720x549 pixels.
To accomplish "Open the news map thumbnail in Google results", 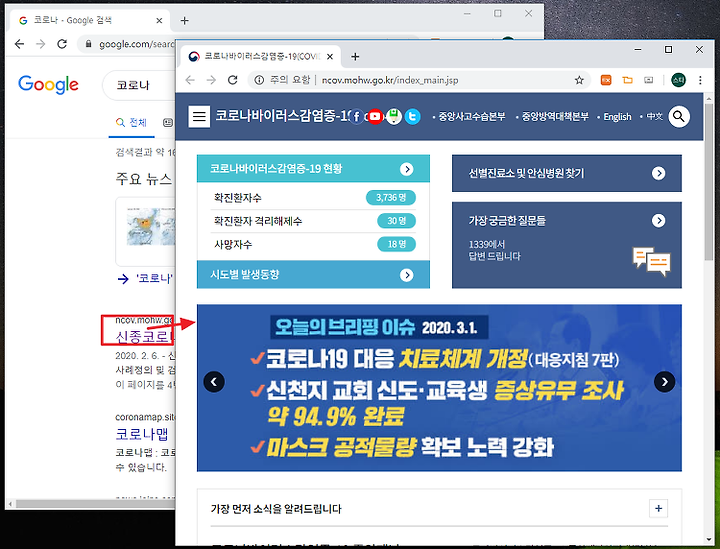I will point(151,226).
